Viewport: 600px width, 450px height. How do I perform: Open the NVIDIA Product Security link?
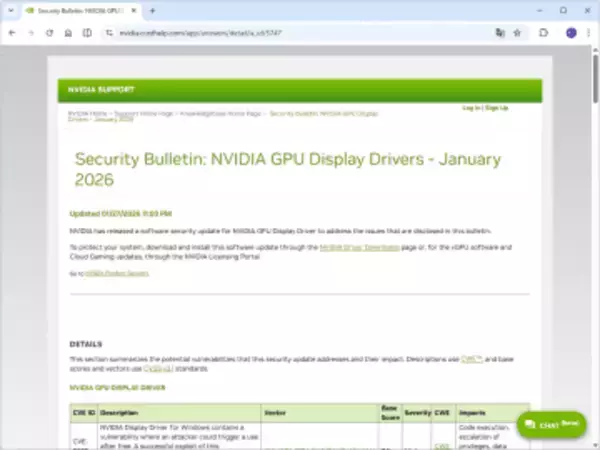[117, 273]
